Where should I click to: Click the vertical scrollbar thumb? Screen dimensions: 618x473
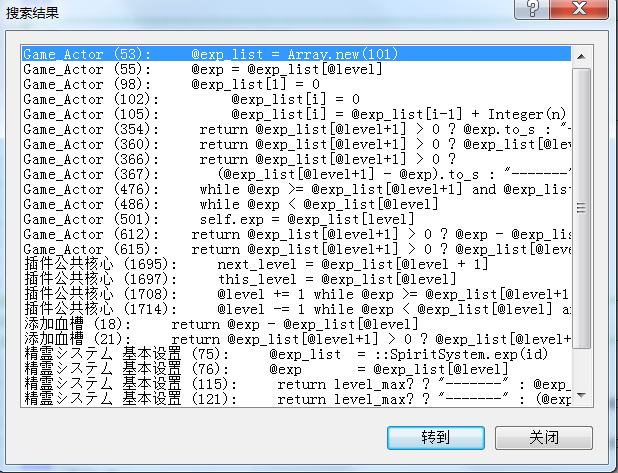581,208
